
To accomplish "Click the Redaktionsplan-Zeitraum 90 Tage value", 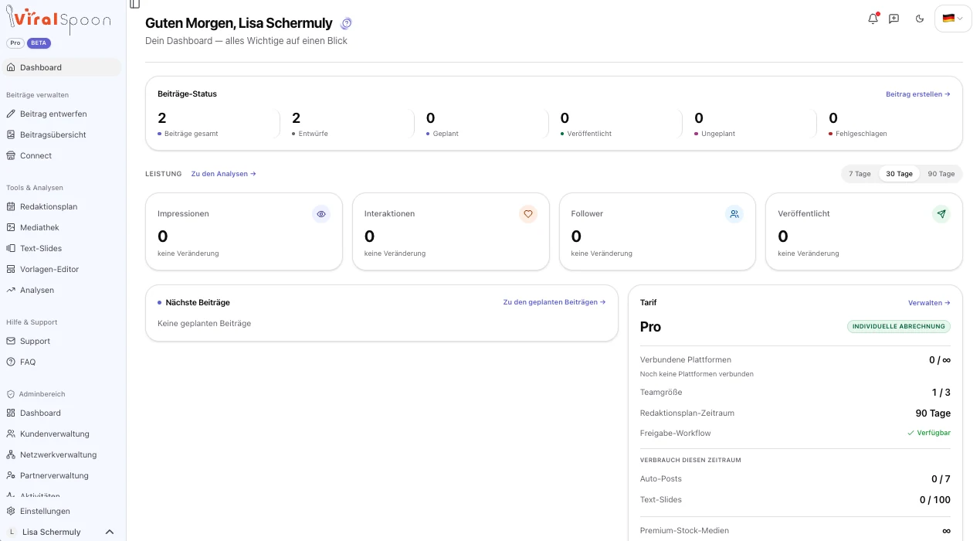I will 933,413.
